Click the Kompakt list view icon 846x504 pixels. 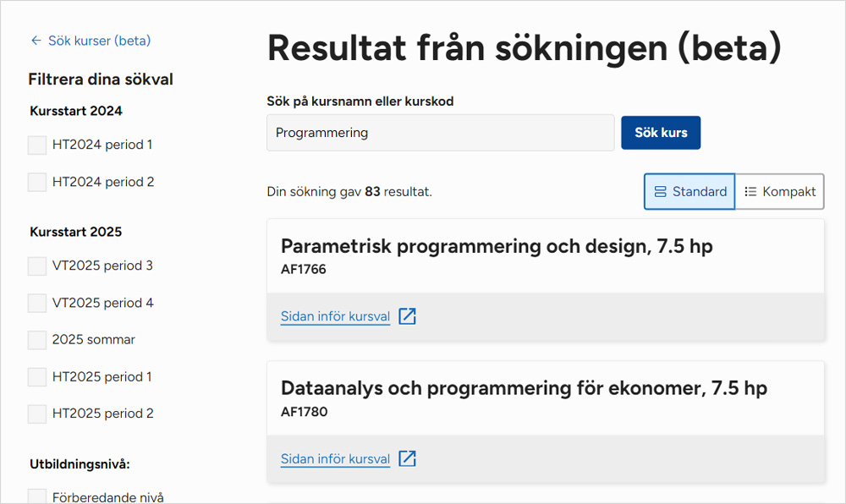pyautogui.click(x=750, y=192)
